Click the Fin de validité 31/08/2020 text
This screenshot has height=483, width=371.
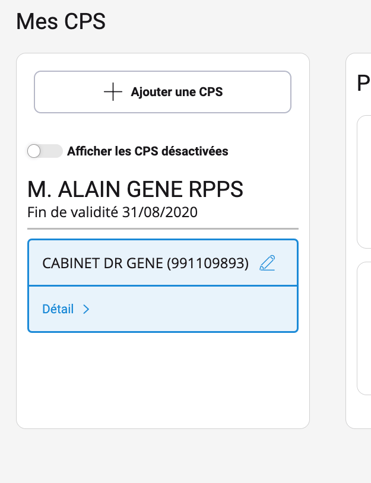click(x=112, y=212)
